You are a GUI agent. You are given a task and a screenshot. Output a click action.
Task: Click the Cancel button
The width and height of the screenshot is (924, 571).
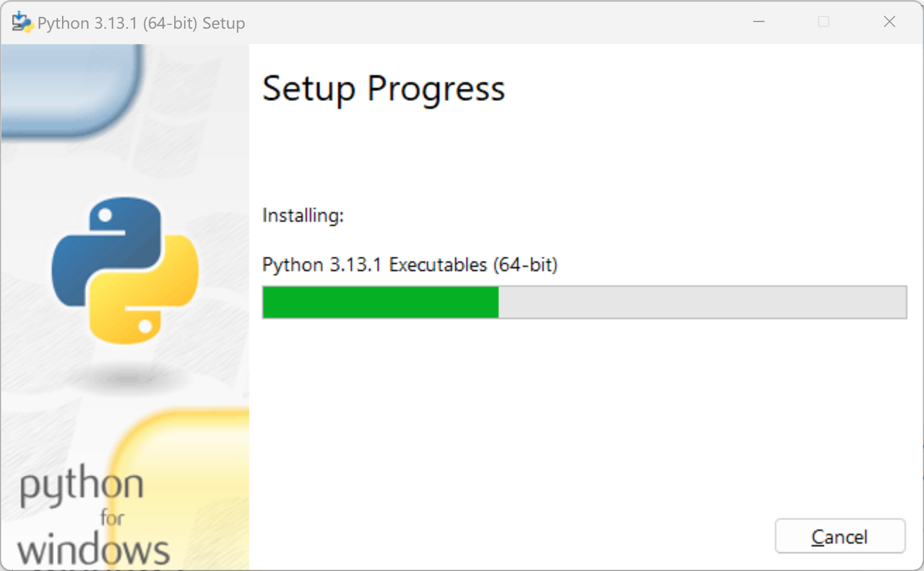[x=839, y=536]
